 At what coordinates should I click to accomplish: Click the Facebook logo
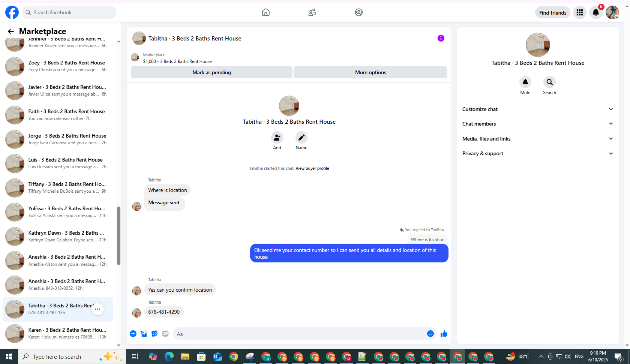12,12
